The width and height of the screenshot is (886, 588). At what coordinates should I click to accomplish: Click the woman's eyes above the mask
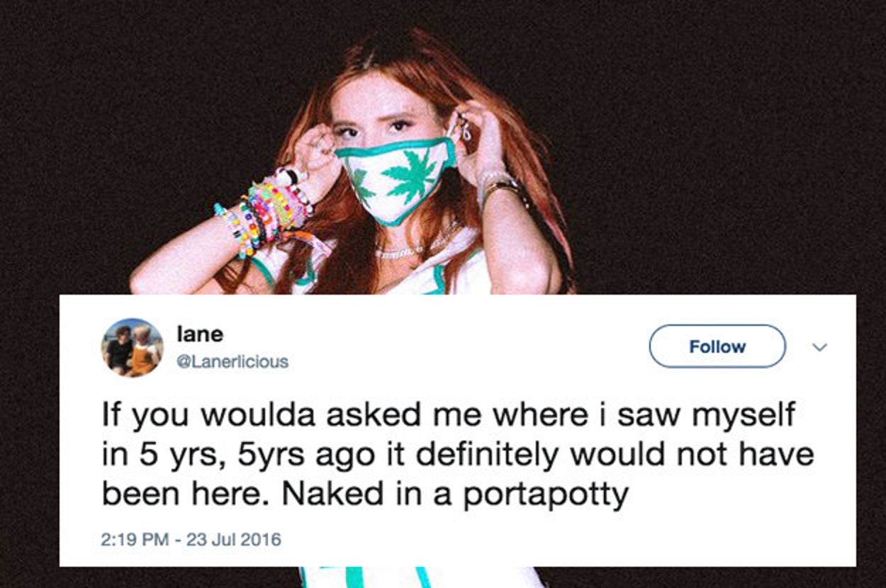pyautogui.click(x=372, y=128)
